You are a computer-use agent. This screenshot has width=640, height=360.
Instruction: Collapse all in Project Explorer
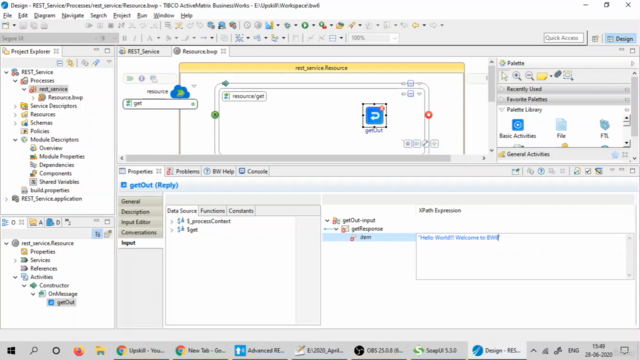click(60, 63)
